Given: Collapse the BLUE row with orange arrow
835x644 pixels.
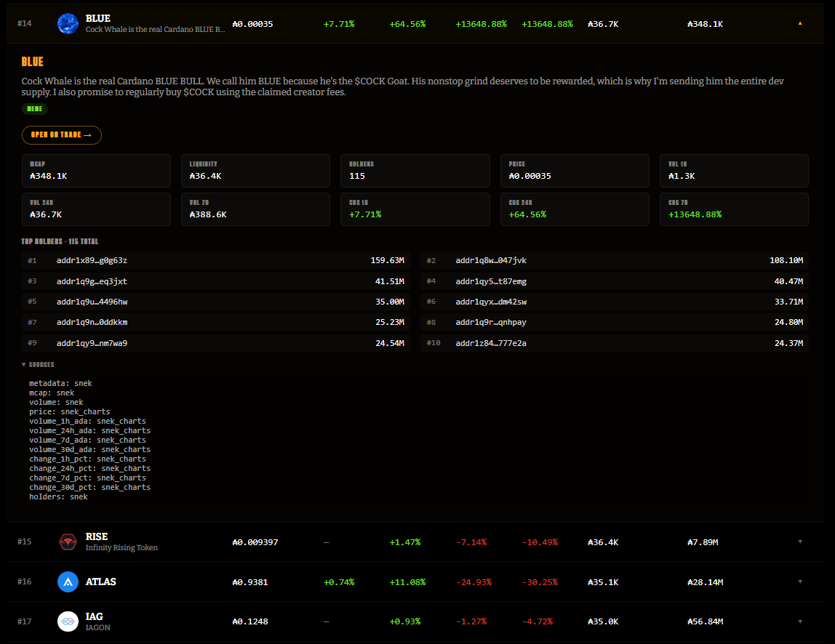Looking at the screenshot, I should 800,23.
